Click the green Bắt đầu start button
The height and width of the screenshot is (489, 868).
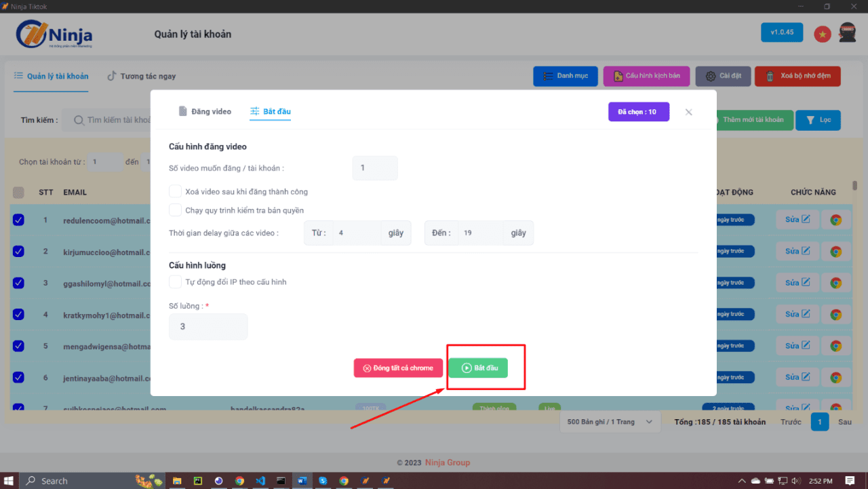point(478,368)
